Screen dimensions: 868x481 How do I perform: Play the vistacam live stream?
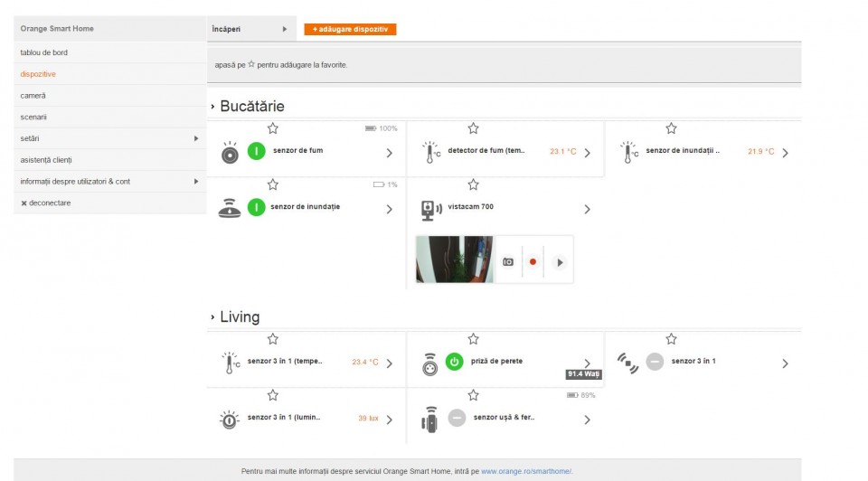[560, 262]
